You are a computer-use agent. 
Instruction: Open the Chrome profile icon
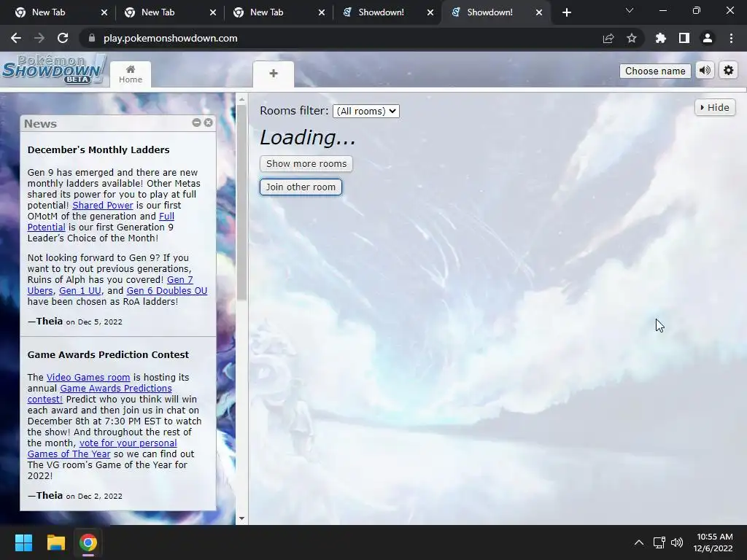(708, 38)
